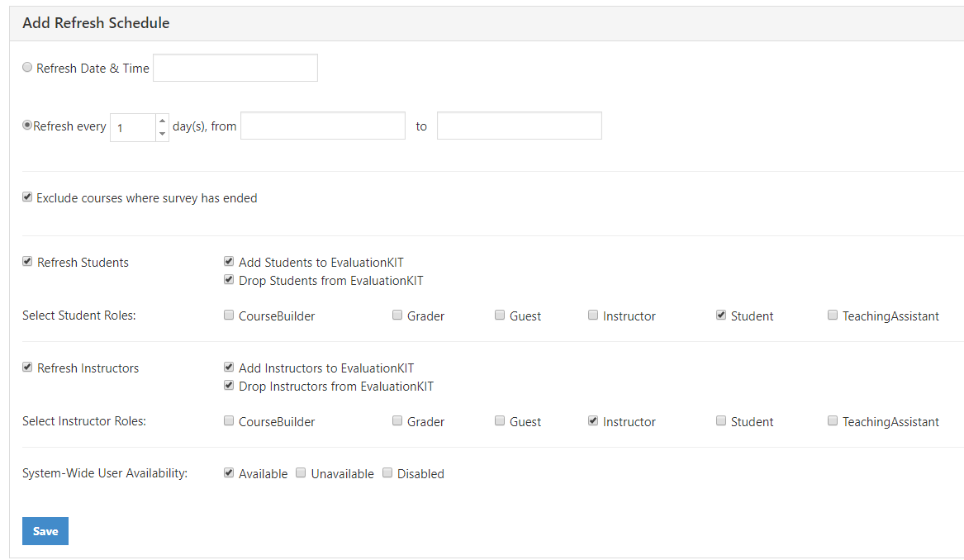Click the 'from' date input field
The height and width of the screenshot is (560, 964).
tap(323, 126)
